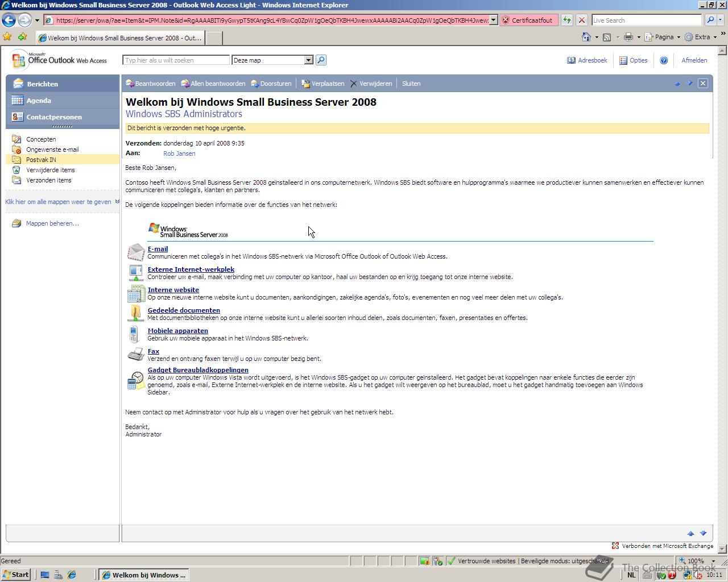Viewport: 728px width, 582px height.
Task: Click the Interne website calendar icon
Action: 136,293
